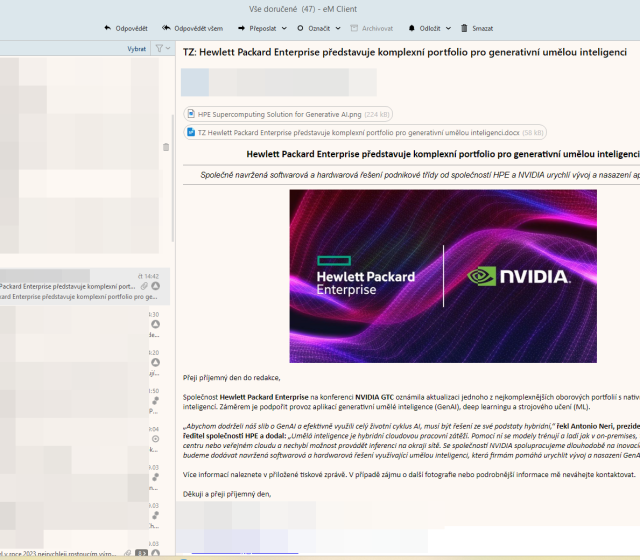
Task: Forward the email with Přeposlat
Action: pyautogui.click(x=257, y=28)
